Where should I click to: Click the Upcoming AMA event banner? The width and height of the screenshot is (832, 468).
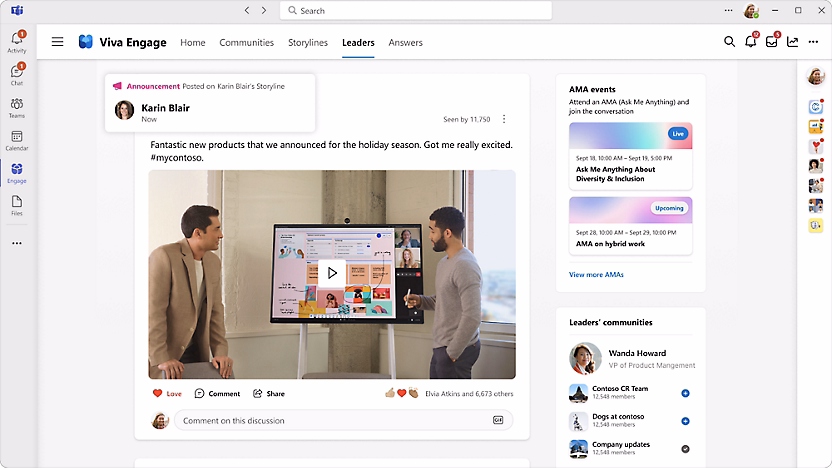pos(630,210)
